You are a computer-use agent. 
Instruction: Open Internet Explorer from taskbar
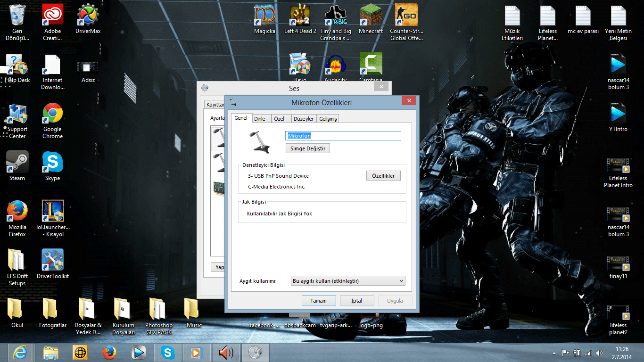coord(20,352)
